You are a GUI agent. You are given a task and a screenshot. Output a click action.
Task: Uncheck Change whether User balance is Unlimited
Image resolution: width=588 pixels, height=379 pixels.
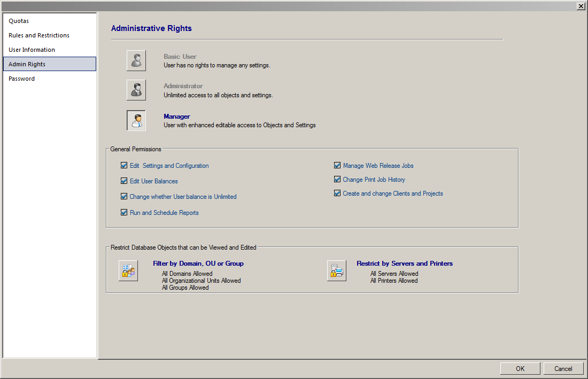(x=124, y=196)
